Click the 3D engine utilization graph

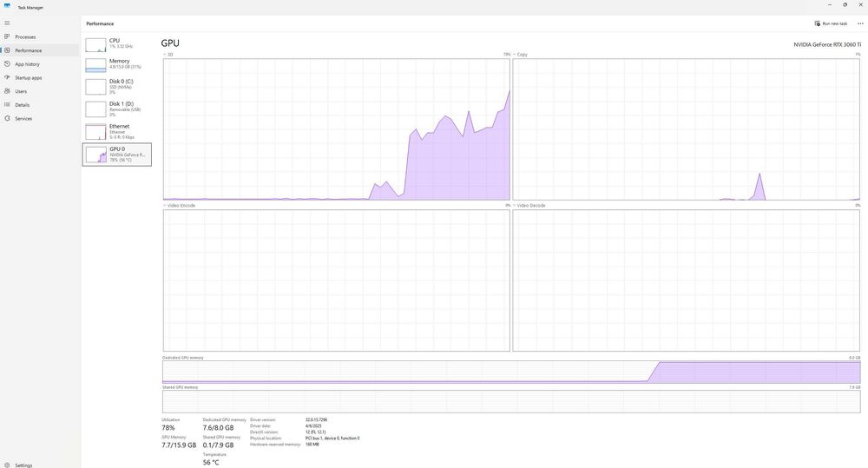pyautogui.click(x=337, y=129)
